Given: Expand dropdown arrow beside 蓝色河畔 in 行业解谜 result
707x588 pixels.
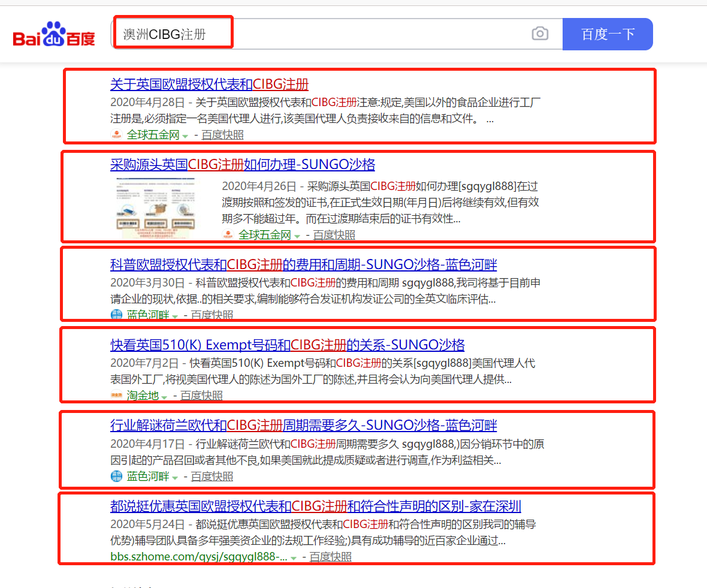Looking at the screenshot, I should pos(175,478).
